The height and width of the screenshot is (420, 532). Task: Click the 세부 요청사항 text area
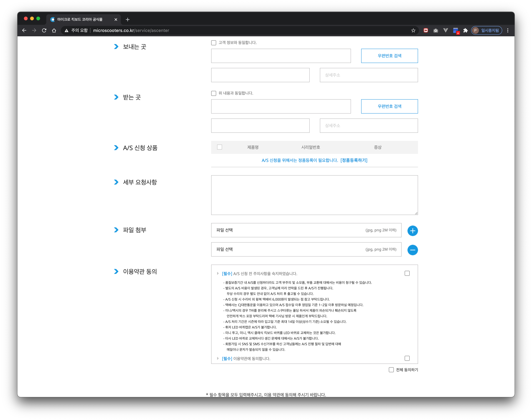(x=314, y=195)
